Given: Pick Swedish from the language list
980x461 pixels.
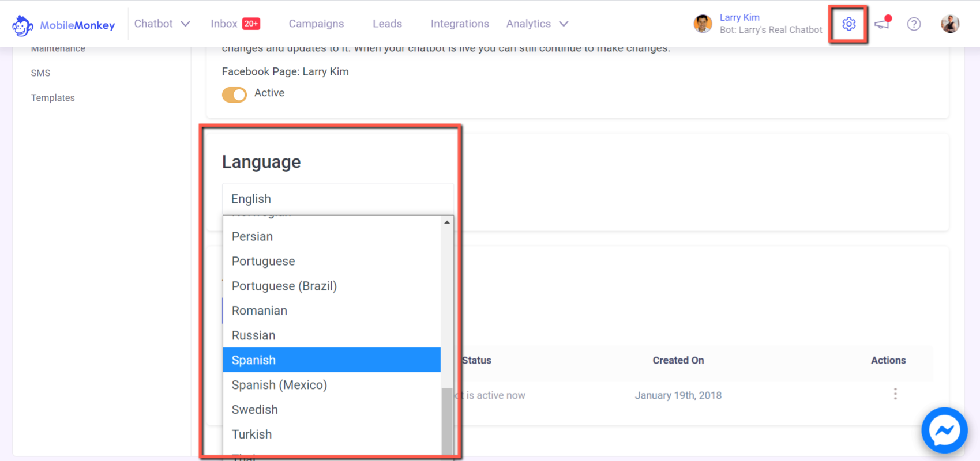Looking at the screenshot, I should (x=332, y=409).
